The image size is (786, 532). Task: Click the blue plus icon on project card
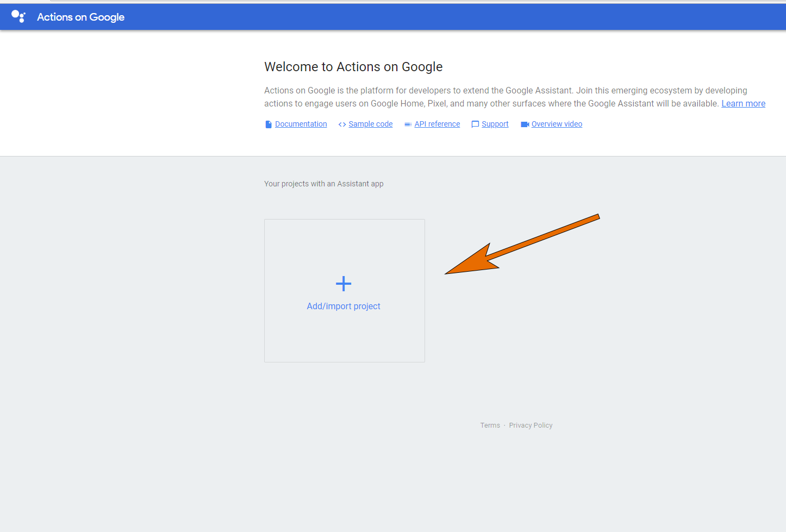tap(344, 283)
